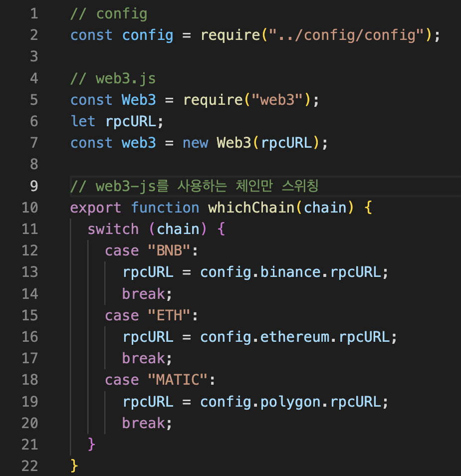The height and width of the screenshot is (476, 461).
Task: Click the "web3" string in require call
Action: pos(277,100)
